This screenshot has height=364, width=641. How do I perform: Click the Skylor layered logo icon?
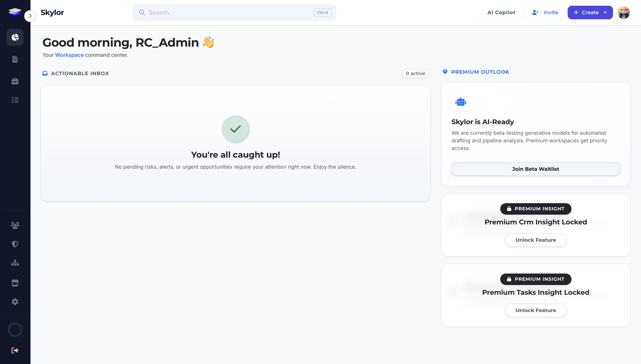point(15,12)
